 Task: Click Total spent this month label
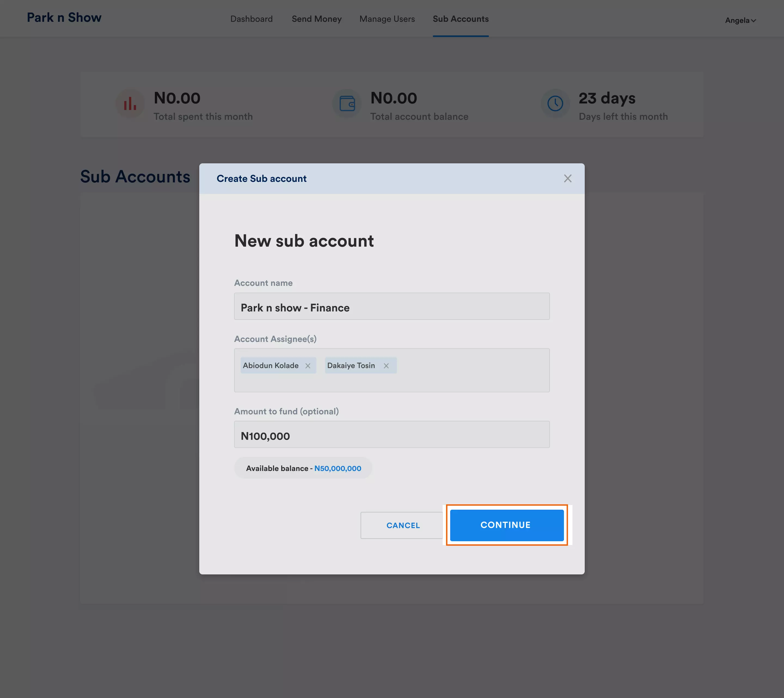click(203, 117)
